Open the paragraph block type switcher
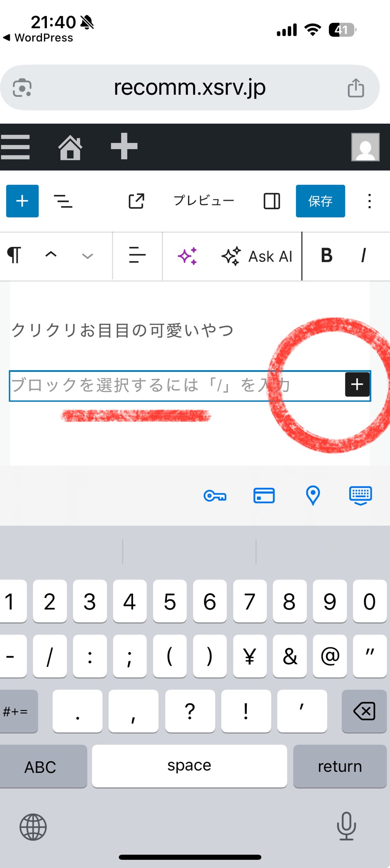390x868 pixels. tap(14, 255)
